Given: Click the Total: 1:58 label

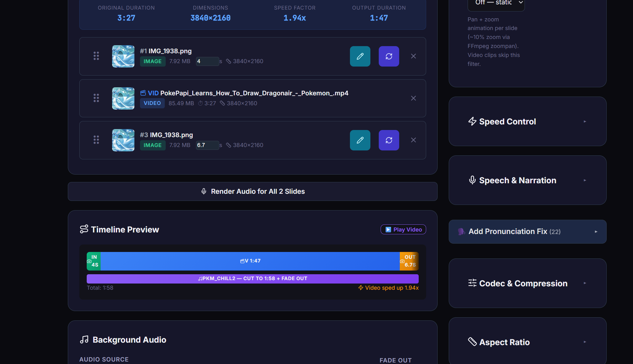Looking at the screenshot, I should point(100,288).
